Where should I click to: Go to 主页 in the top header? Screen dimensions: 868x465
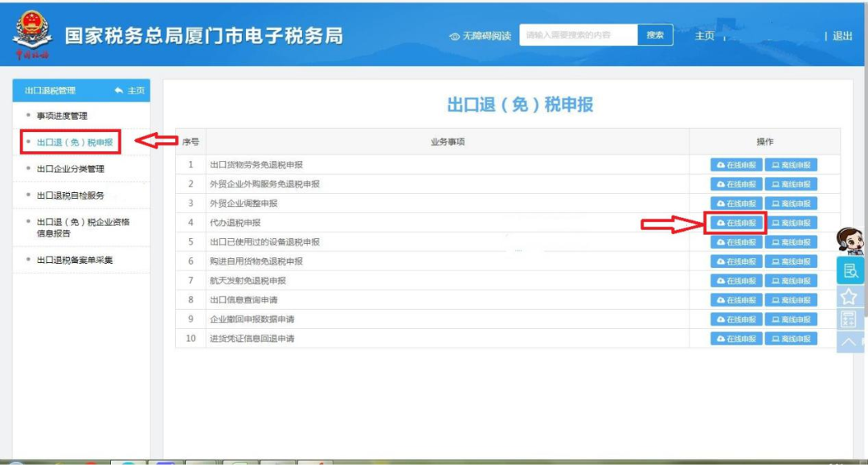point(704,36)
